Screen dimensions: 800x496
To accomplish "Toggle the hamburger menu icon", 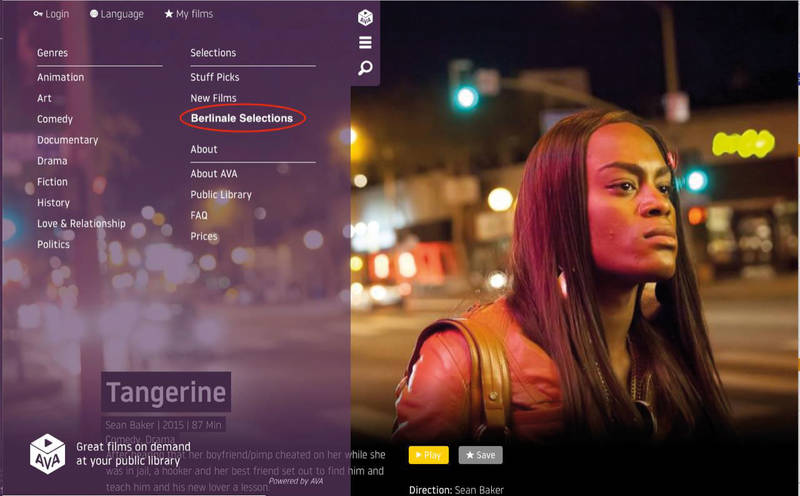I will (365, 42).
